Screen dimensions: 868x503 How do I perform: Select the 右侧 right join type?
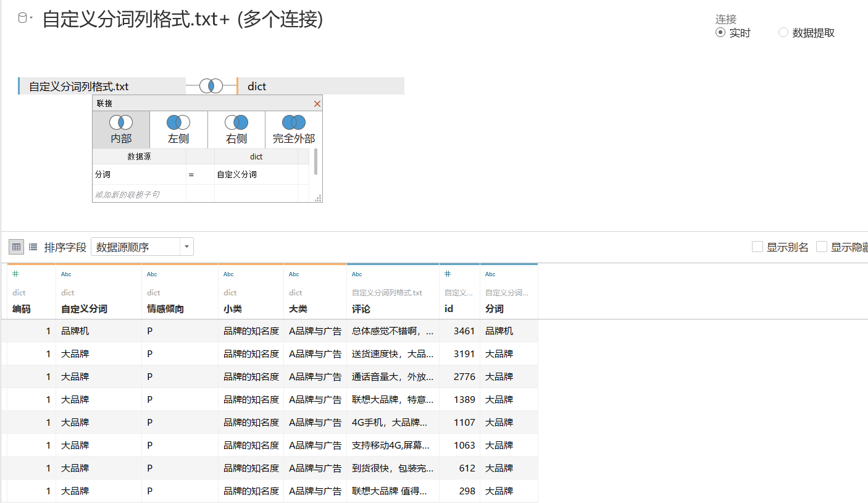[x=236, y=130]
